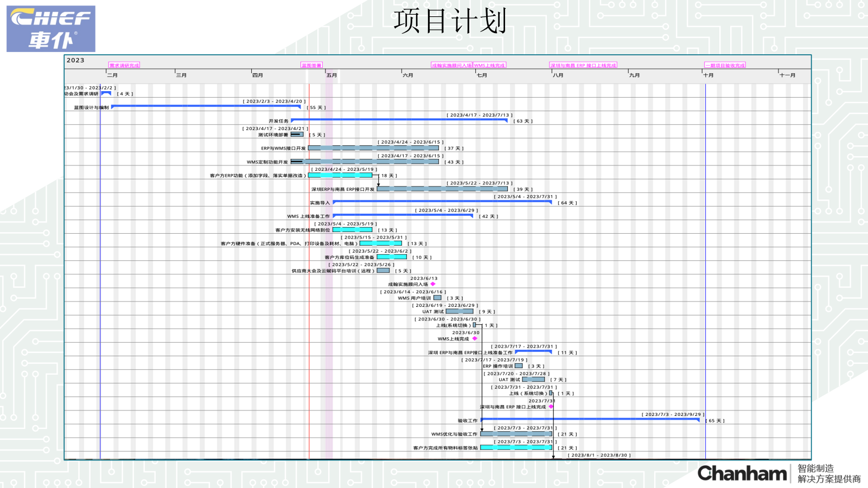Click the start flag of the 验收工作 bar
This screenshot has width=868, height=488.
tap(483, 419)
